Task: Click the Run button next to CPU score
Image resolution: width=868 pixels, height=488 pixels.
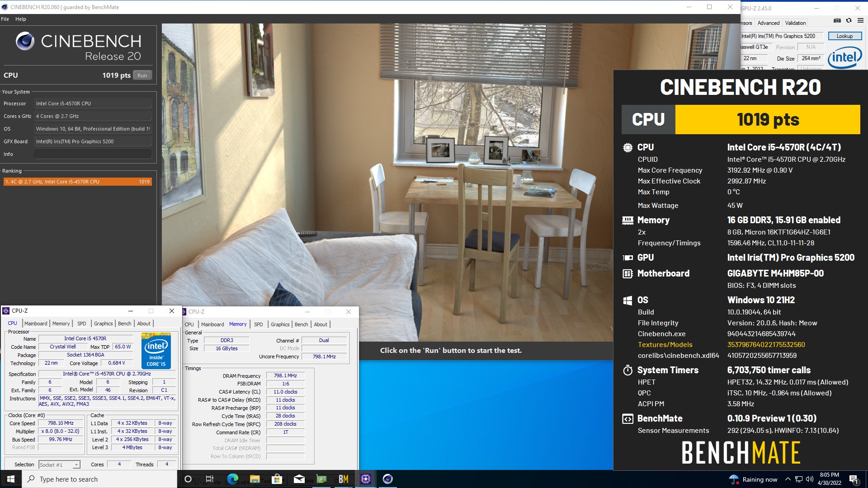Action: [142, 75]
